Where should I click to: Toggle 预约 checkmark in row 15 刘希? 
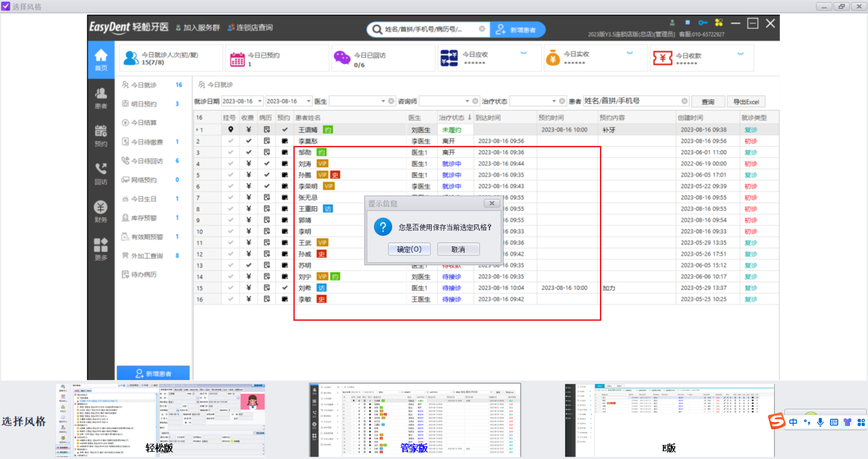[x=285, y=288]
